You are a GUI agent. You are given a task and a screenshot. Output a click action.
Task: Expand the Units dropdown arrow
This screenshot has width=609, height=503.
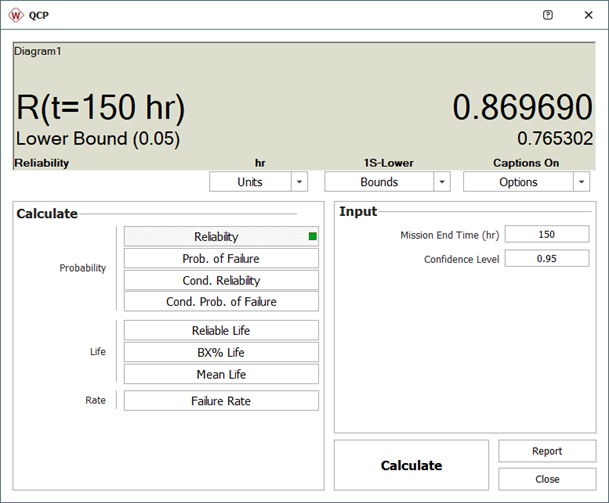(299, 182)
